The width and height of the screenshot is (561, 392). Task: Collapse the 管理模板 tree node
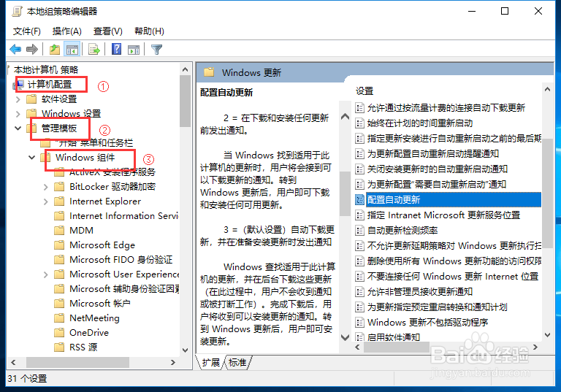pos(18,128)
